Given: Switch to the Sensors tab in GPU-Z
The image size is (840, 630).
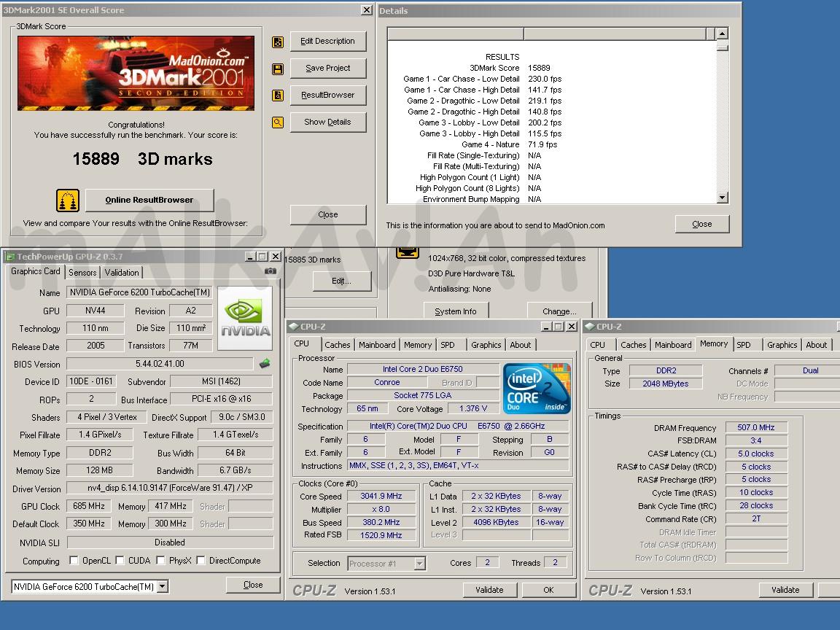Looking at the screenshot, I should 82,273.
